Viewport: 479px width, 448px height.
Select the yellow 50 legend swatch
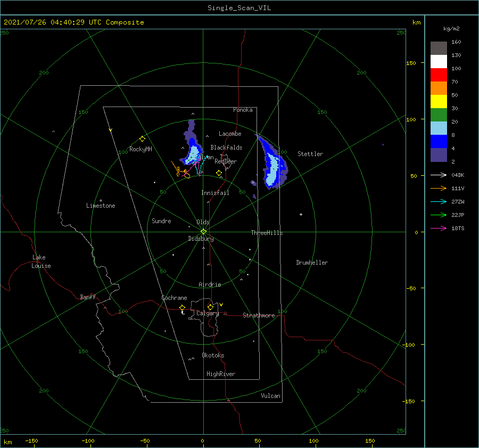439,102
